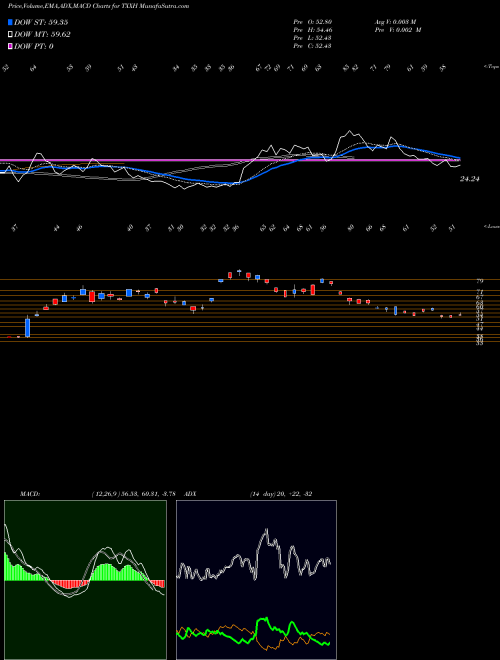Click the 'Pre V: 0.002 M' volume value
This screenshot has height=660, width=500.
398,30
